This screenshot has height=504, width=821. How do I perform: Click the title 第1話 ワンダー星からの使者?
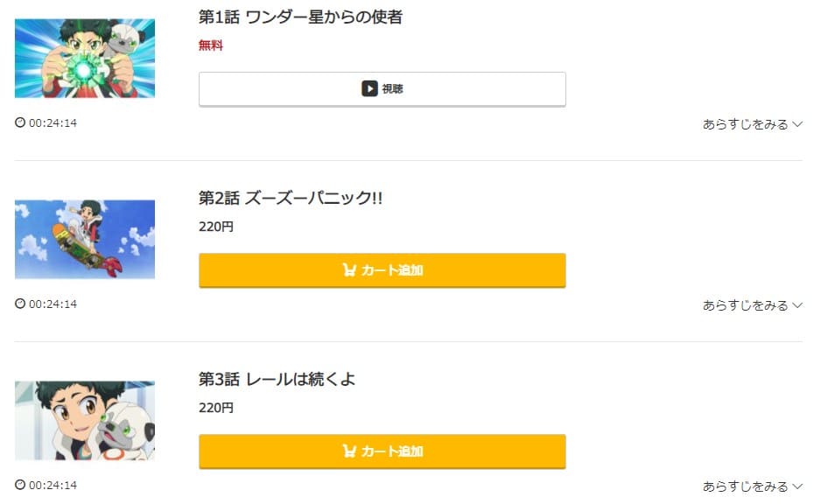(300, 17)
